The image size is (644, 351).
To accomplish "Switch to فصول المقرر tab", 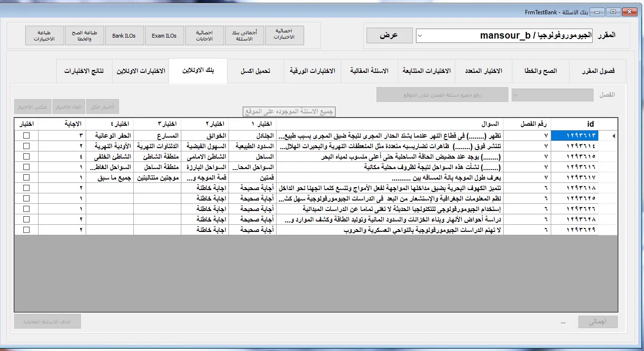I will point(598,71).
